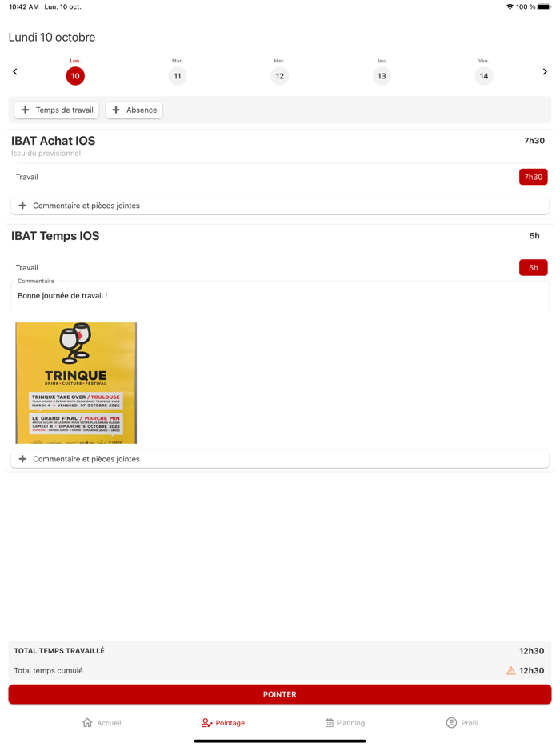The height and width of the screenshot is (747, 560).
Task: Select Friday 14 in the date strip
Action: 484,76
